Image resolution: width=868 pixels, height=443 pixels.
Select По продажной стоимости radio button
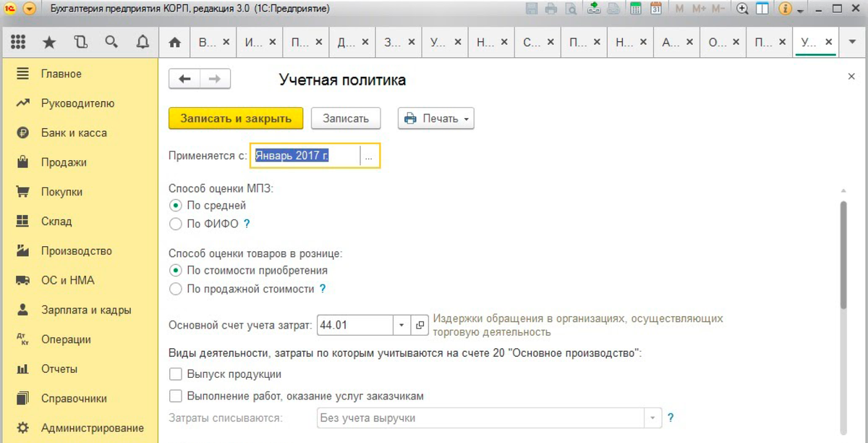click(175, 289)
